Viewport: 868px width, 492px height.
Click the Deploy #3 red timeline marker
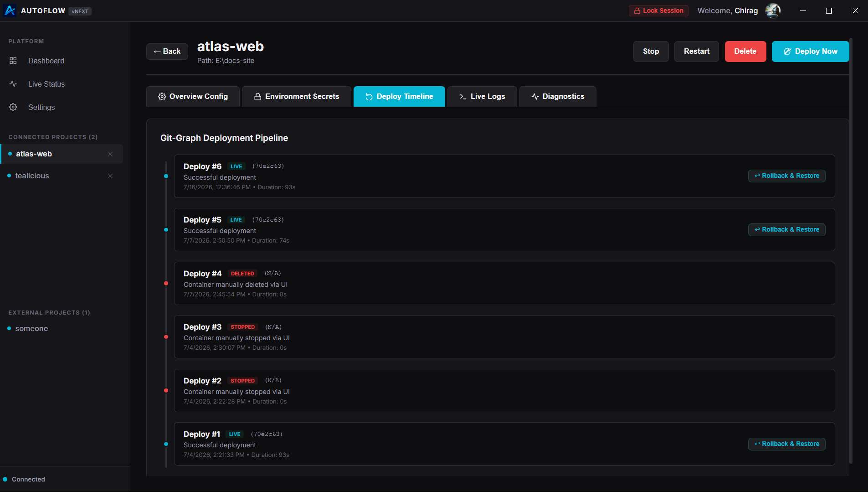[x=166, y=337]
